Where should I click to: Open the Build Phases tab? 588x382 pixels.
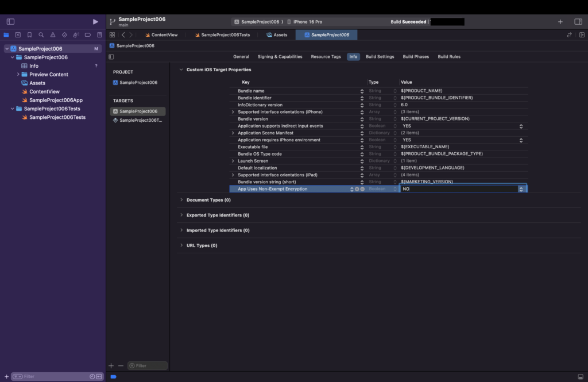click(416, 57)
